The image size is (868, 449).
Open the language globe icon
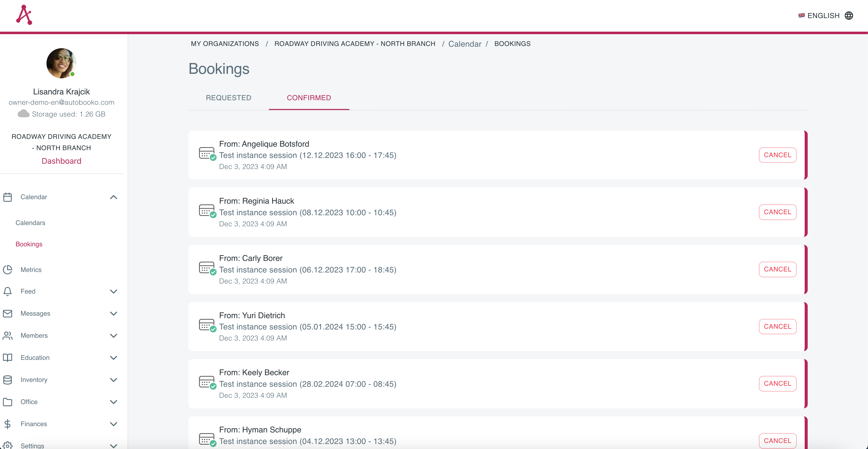coord(850,15)
